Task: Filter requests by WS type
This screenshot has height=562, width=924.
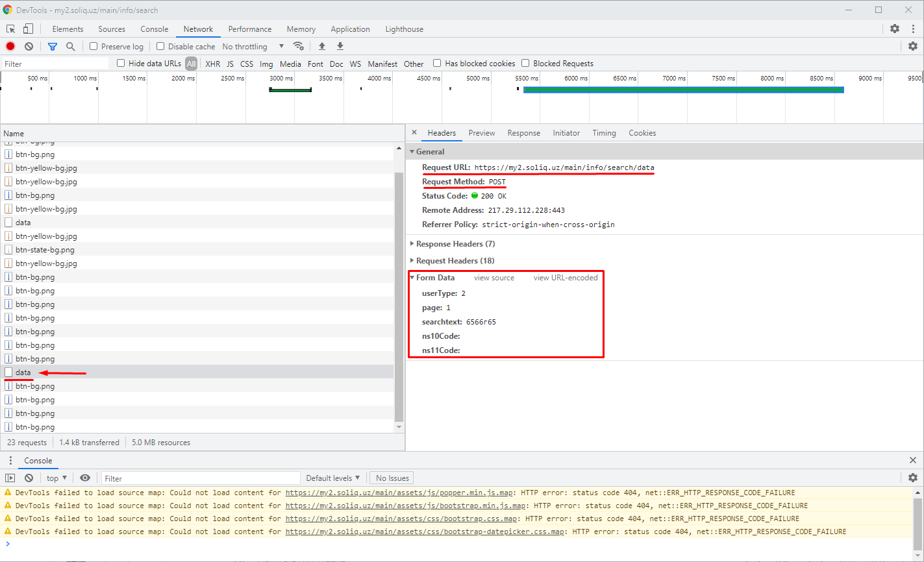Action: pyautogui.click(x=355, y=64)
